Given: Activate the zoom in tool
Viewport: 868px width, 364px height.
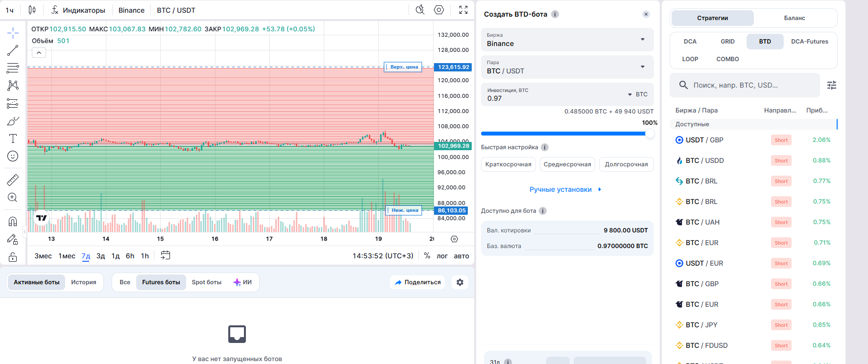Looking at the screenshot, I should tap(13, 197).
